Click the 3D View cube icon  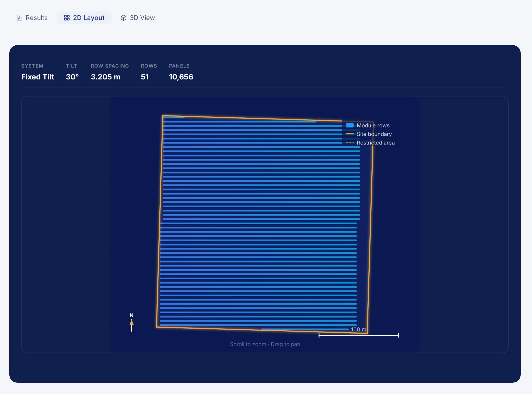[123, 18]
